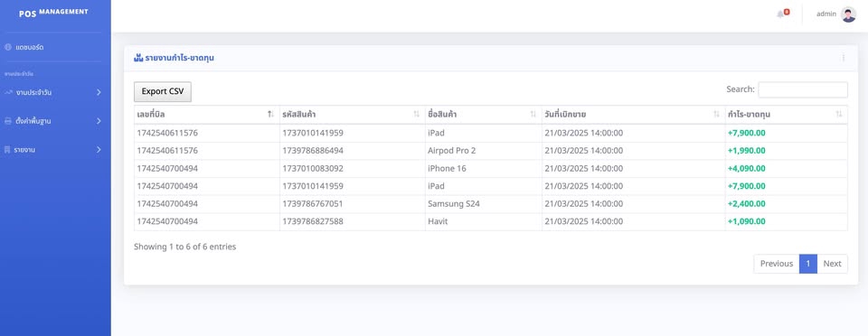
Task: Open the notification bell icon
Action: (780, 14)
